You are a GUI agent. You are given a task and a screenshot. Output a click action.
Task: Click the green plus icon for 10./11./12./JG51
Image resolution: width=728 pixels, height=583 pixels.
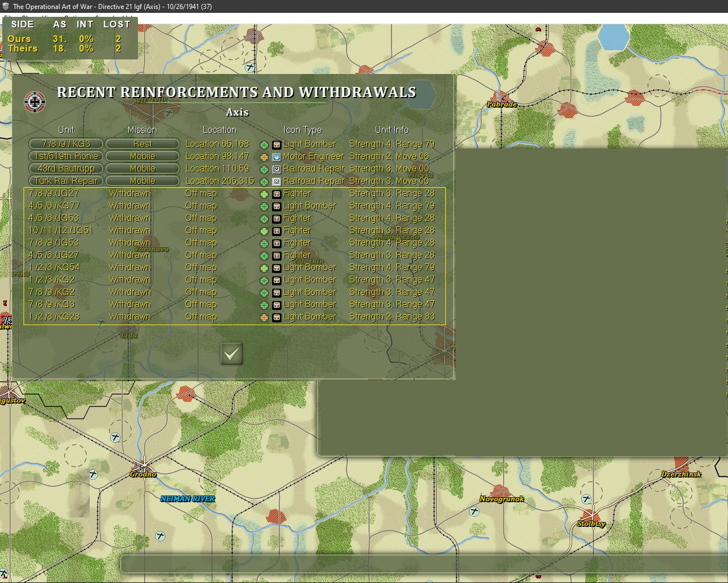click(x=264, y=231)
